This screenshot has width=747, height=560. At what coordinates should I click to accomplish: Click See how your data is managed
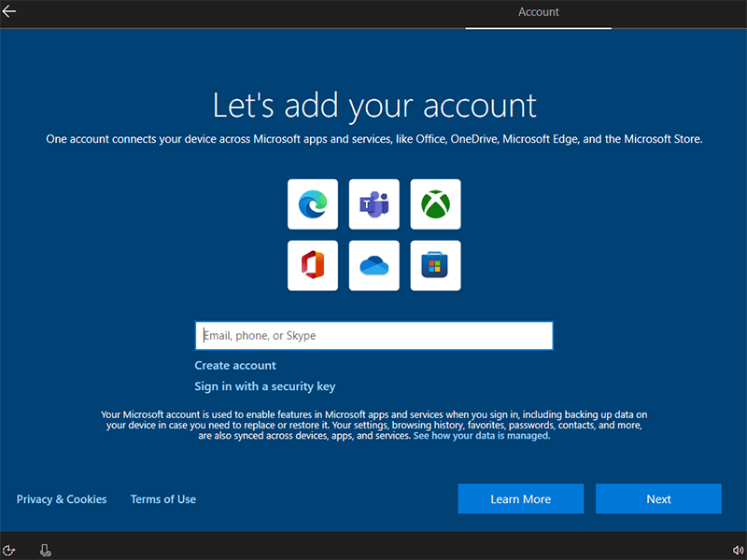click(x=483, y=434)
